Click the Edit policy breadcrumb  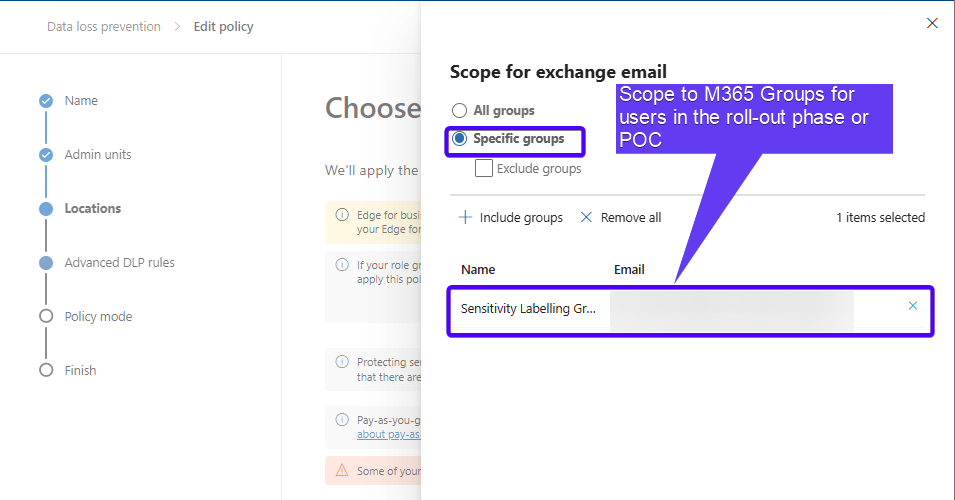coord(224,27)
